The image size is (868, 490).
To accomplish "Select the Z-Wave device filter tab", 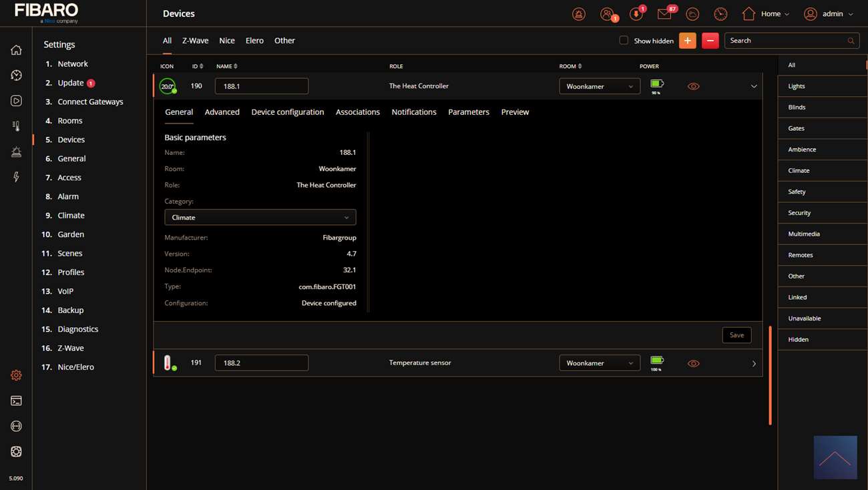I will coord(195,41).
